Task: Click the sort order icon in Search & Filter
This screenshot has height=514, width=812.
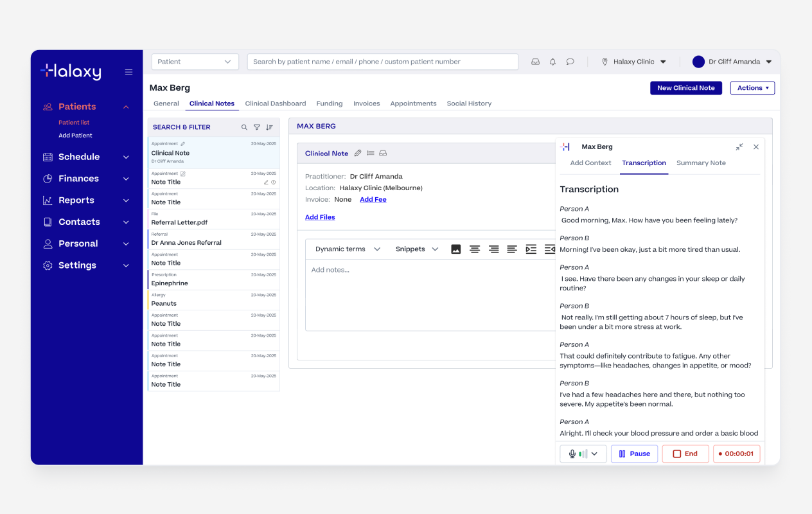Action: tap(269, 127)
